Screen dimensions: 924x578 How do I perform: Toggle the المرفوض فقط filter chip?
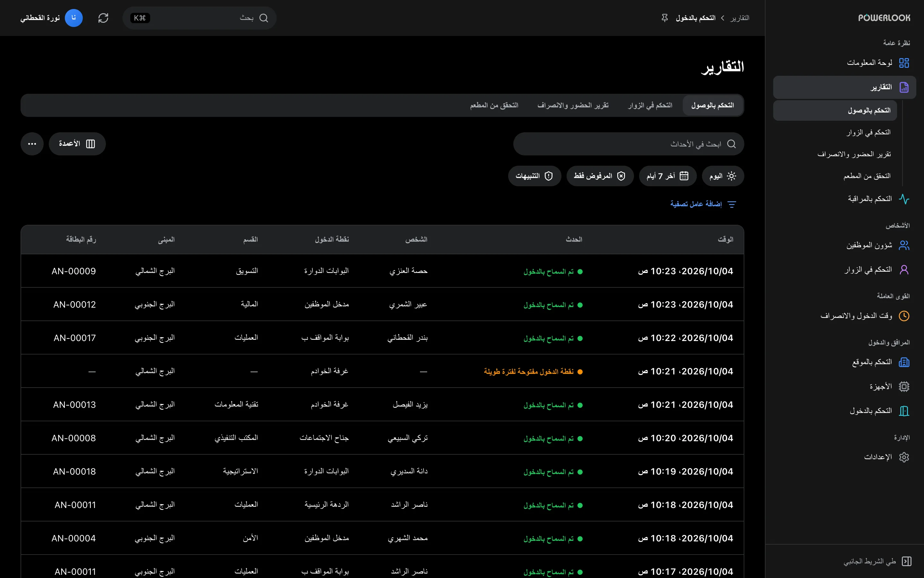[600, 176]
